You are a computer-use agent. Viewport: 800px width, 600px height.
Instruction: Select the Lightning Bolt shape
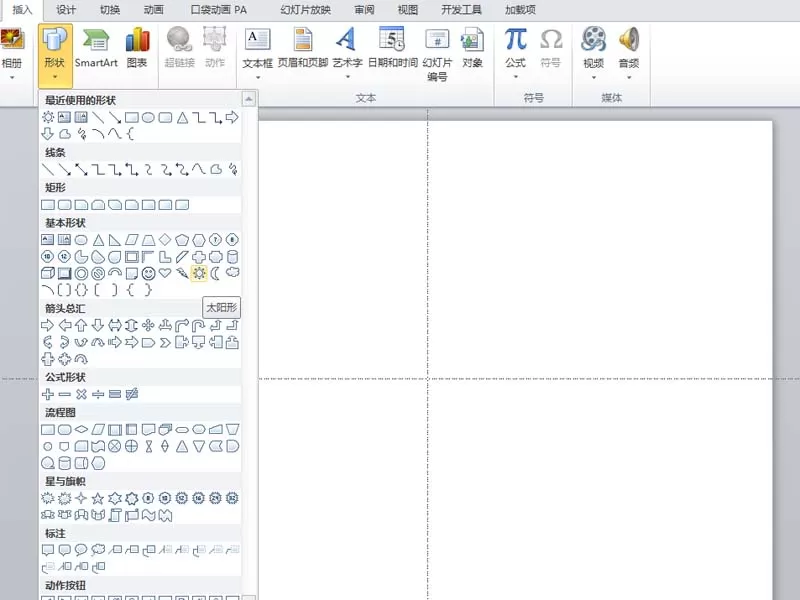[x=182, y=273]
